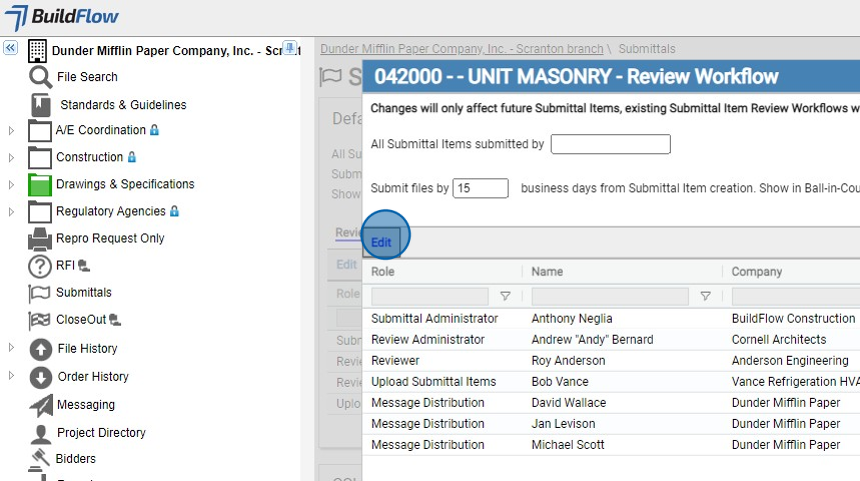Viewport: 860px width, 481px height.
Task: Click the Submit files by days field
Action: 480,188
